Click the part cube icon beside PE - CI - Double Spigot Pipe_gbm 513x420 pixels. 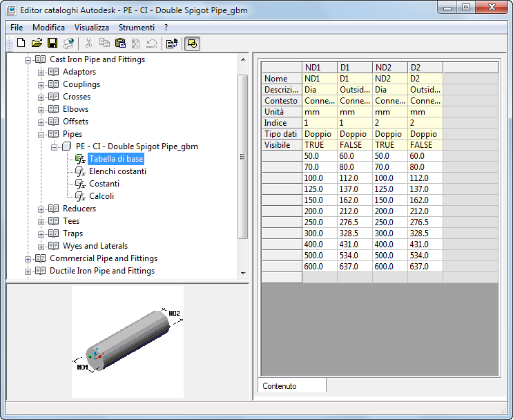67,146
